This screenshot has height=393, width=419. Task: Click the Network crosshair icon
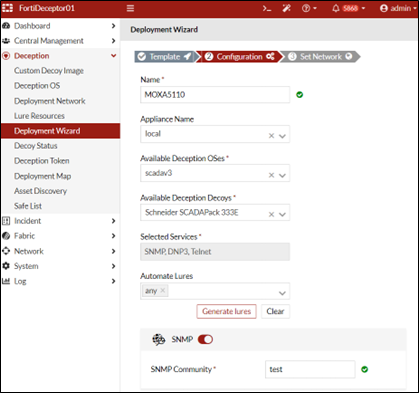6,251
